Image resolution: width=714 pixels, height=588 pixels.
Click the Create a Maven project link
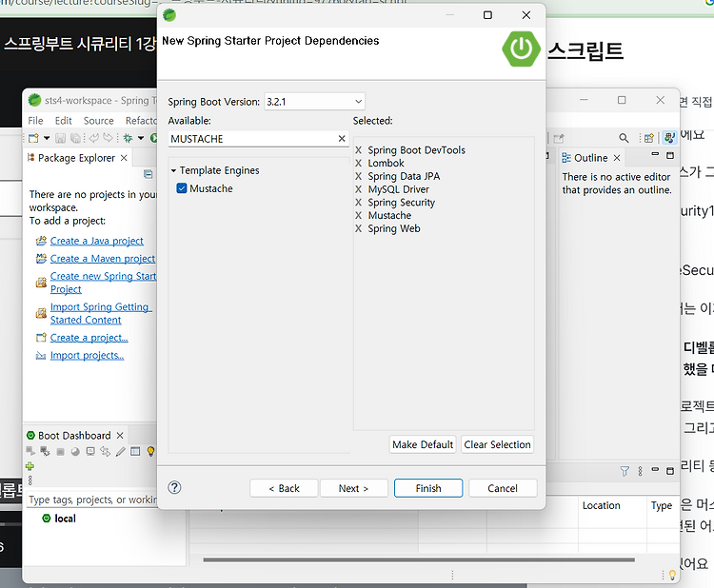point(103,259)
